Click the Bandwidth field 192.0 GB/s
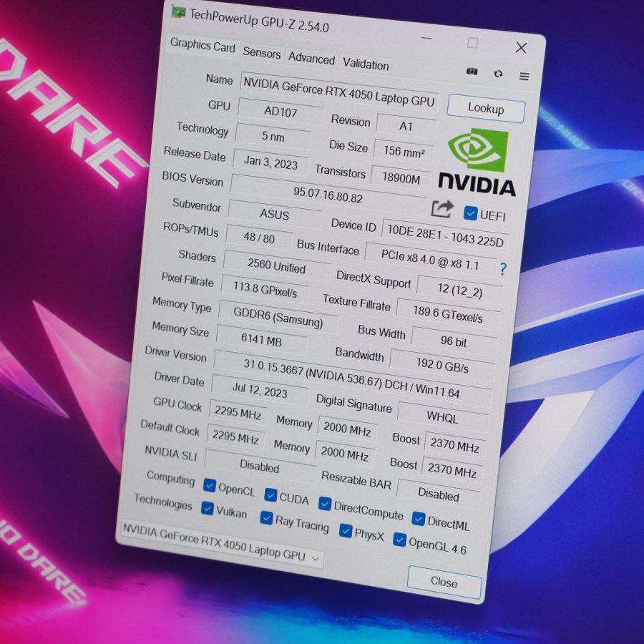 click(442, 365)
